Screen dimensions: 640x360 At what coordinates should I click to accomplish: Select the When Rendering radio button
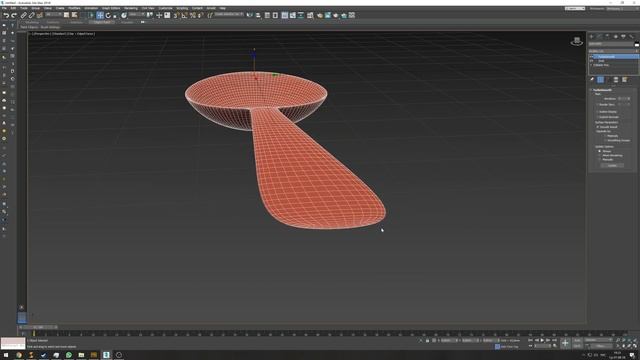[599, 155]
